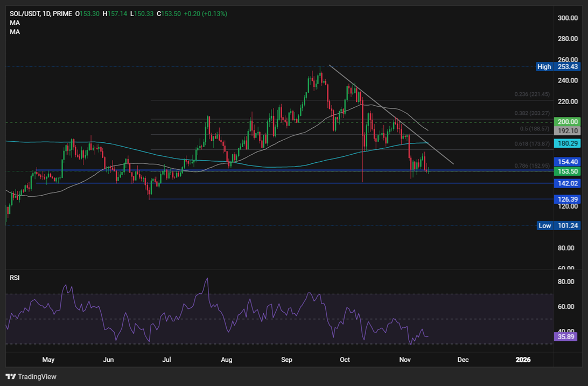Screen dimensions: 588x386
Task: Click the 126.39 support level label
Action: coord(567,199)
